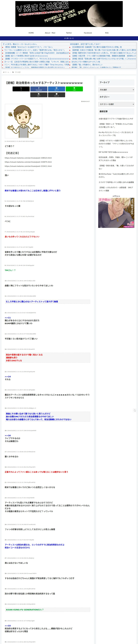
Task: Open related link post-153411.html
Action: coord(28,166)
